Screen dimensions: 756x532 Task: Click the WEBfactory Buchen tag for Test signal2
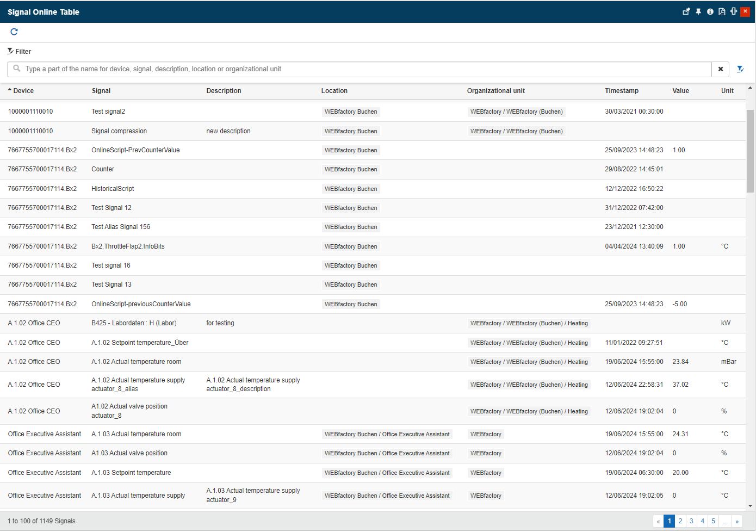click(x=351, y=112)
